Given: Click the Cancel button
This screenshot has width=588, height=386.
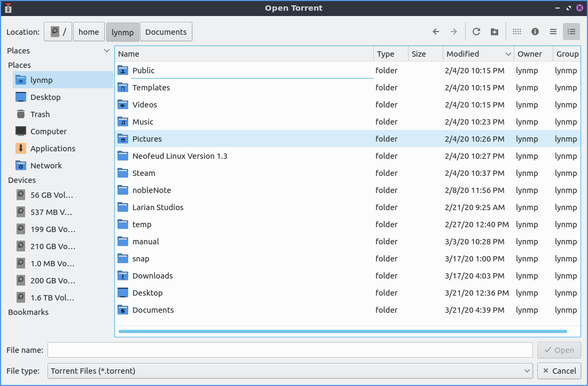Looking at the screenshot, I should click(559, 370).
